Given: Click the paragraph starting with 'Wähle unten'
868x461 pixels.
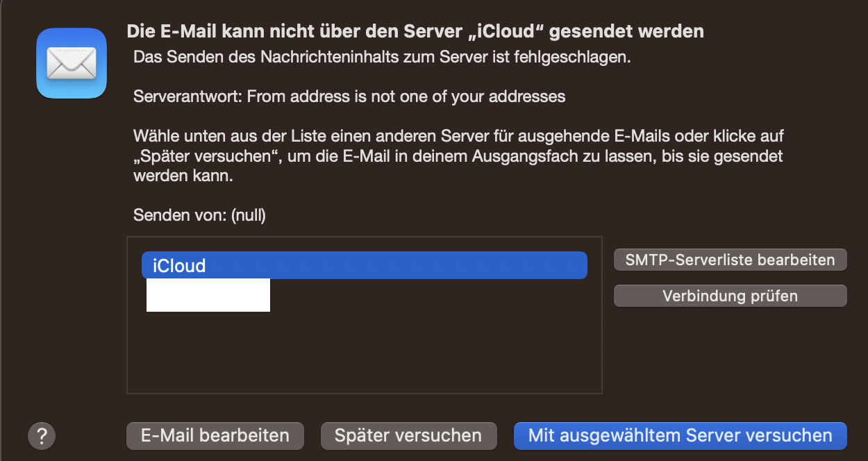Looking at the screenshot, I should point(458,156).
